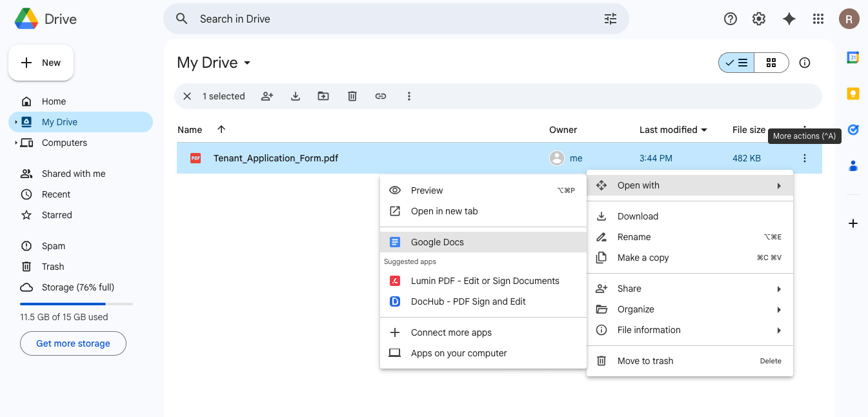Open the Google apps grid
This screenshot has width=868, height=417.
click(x=818, y=19)
